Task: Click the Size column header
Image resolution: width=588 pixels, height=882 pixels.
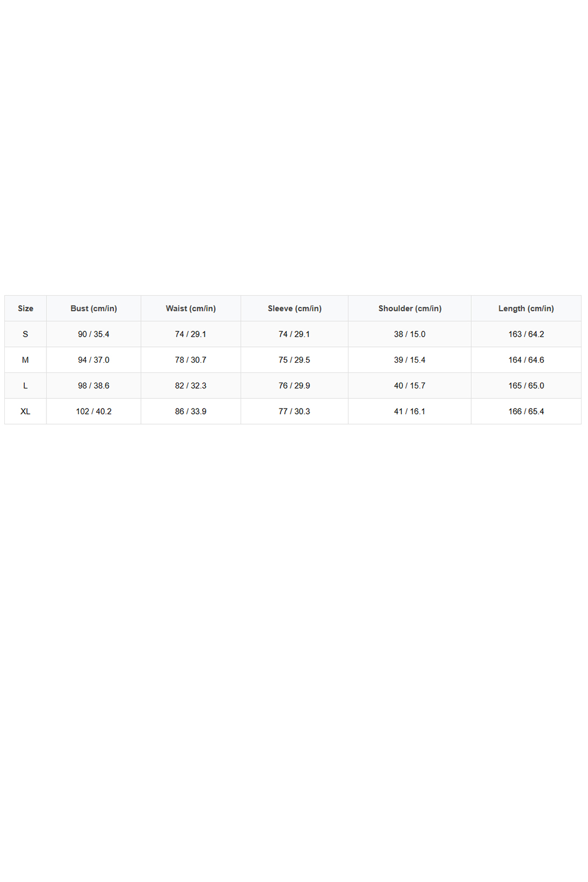Action: click(x=25, y=309)
